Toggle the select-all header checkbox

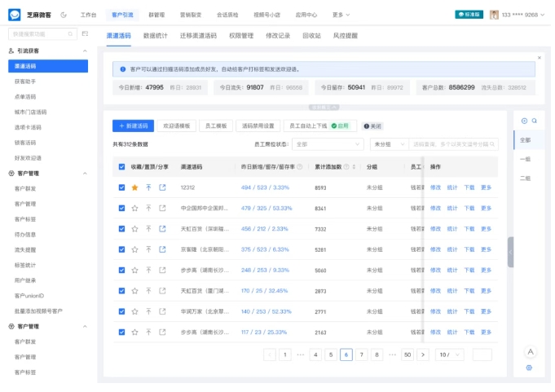pos(121,167)
